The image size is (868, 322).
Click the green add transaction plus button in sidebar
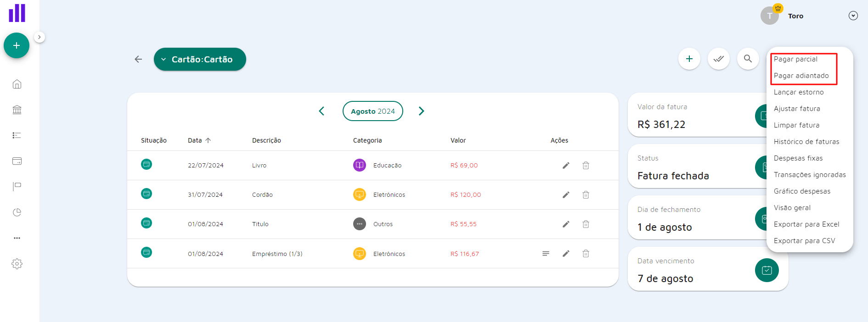(17, 45)
